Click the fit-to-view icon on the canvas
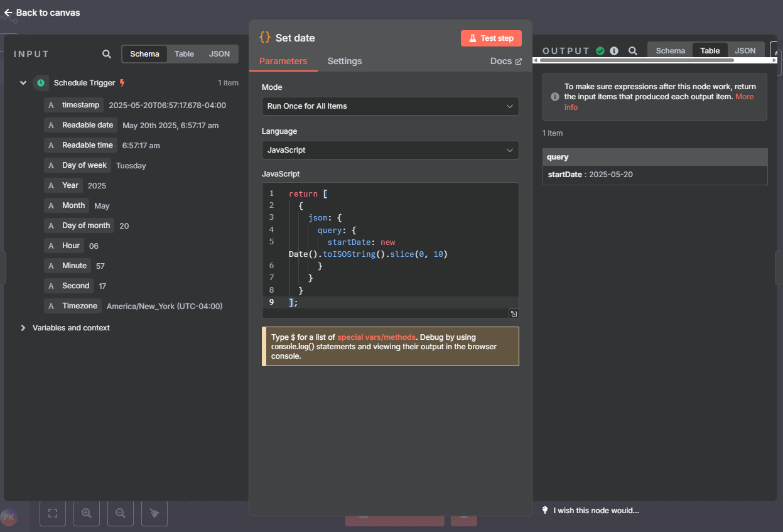The width and height of the screenshot is (783, 532). [x=53, y=513]
